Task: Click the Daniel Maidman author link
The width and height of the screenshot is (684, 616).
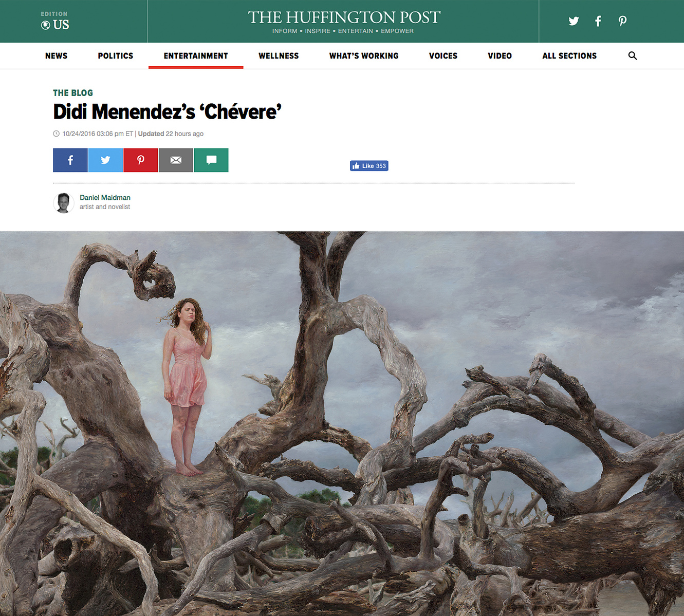Action: click(105, 197)
